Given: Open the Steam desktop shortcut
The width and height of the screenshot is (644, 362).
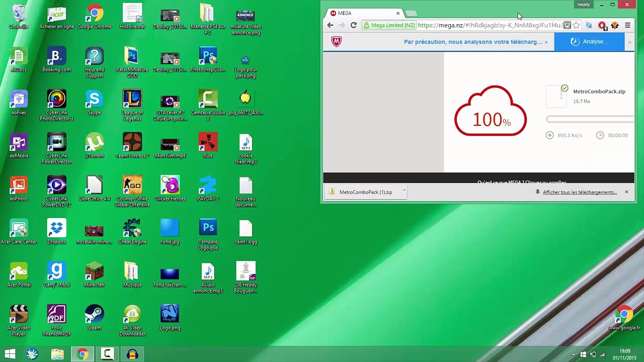Looking at the screenshot, I should pos(94,318).
